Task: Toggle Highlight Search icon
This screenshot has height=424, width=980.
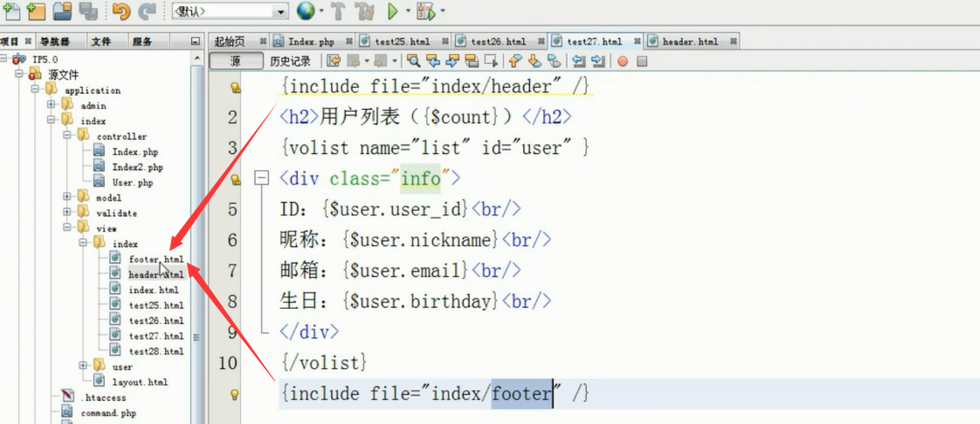Action: [x=472, y=61]
